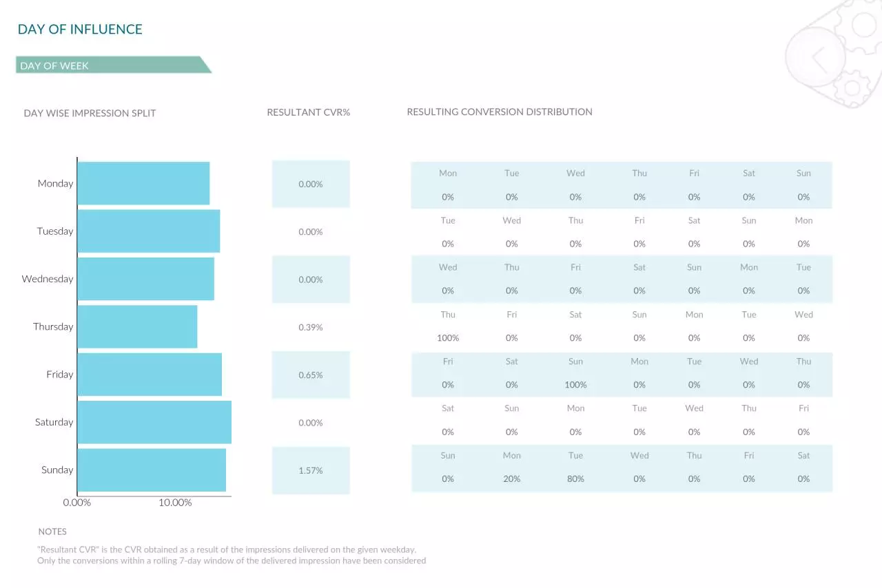The height and width of the screenshot is (588, 882).
Task: Select the 100% Sun value in Friday row
Action: click(x=575, y=385)
